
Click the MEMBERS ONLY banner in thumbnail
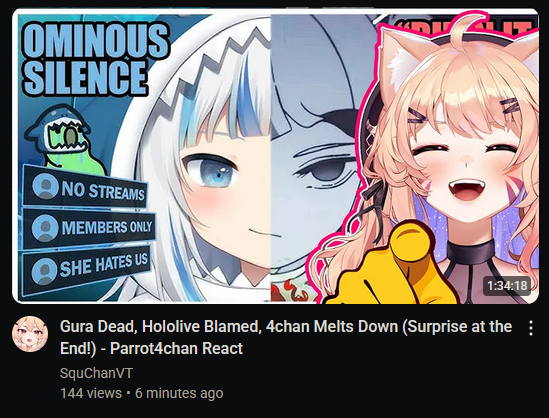(89, 228)
